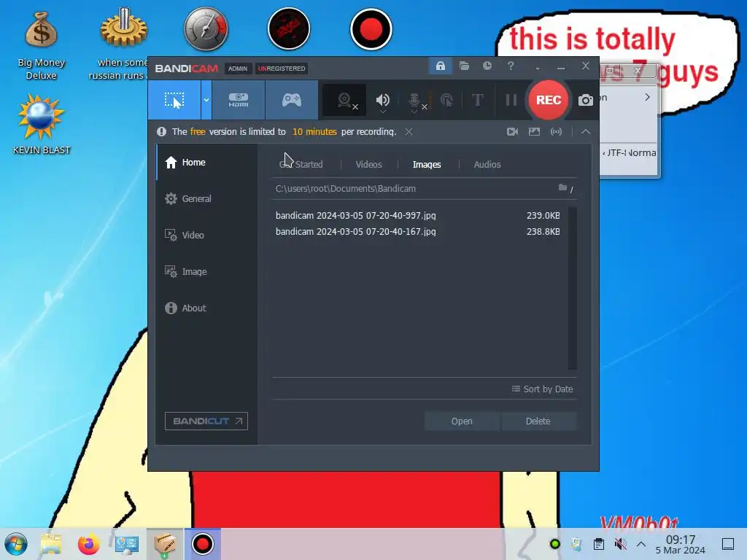Click the lock icon in the title bar
Screen dimensions: 747x560
[x=440, y=66]
